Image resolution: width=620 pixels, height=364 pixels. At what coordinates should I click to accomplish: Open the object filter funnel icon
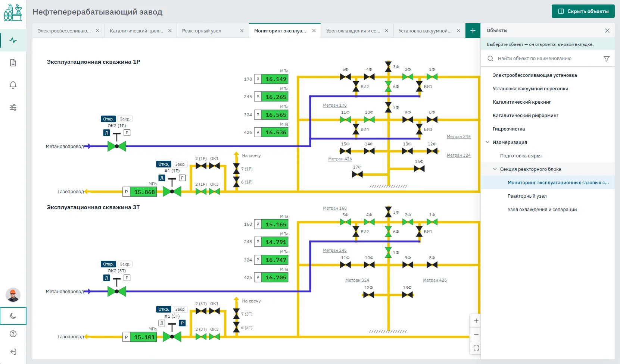click(x=607, y=59)
